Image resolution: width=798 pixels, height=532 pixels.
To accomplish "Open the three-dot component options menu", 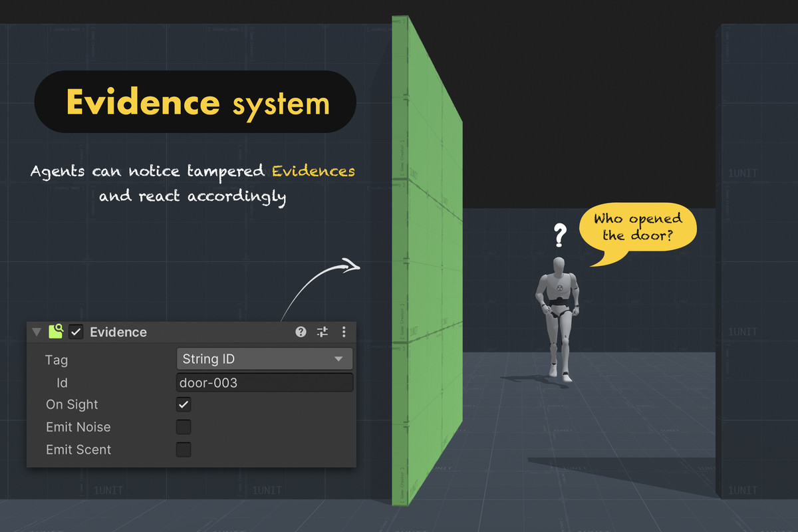I will 344,332.
